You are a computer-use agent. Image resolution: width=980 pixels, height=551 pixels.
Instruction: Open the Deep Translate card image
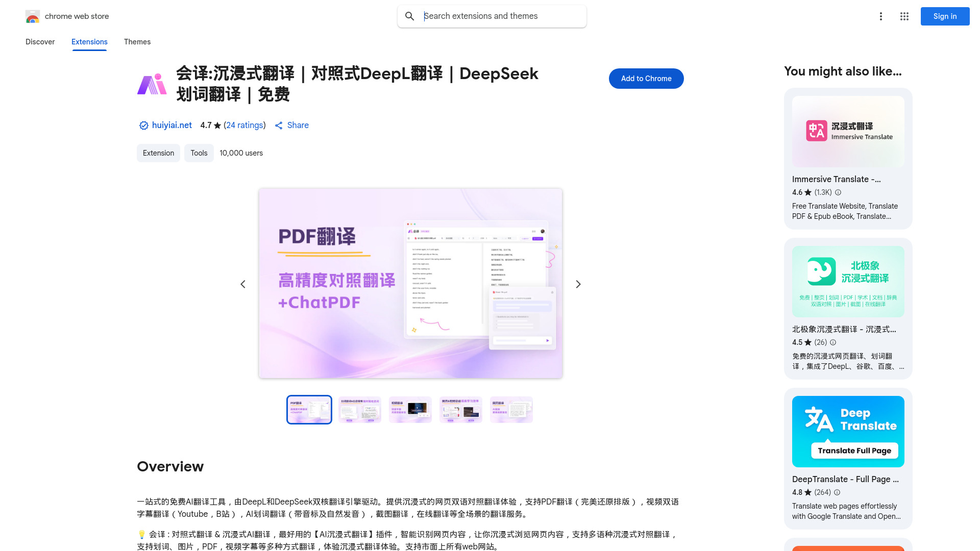click(848, 432)
